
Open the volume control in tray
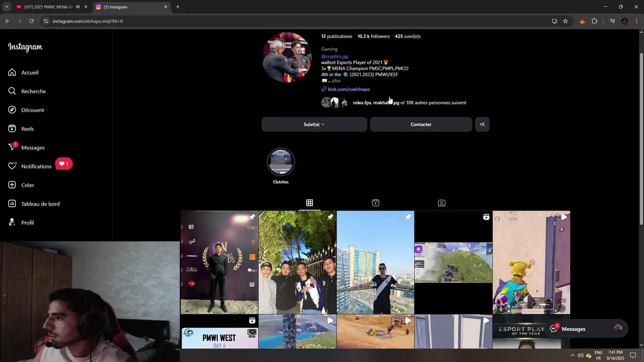pos(580,355)
